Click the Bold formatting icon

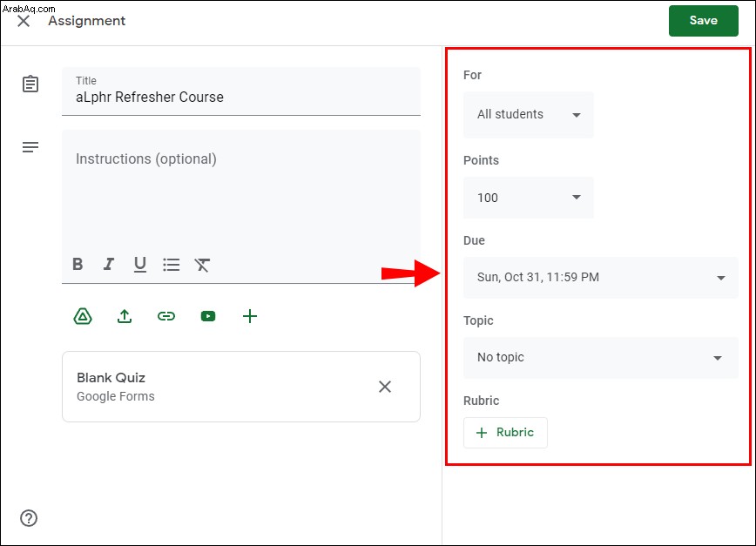pos(78,264)
